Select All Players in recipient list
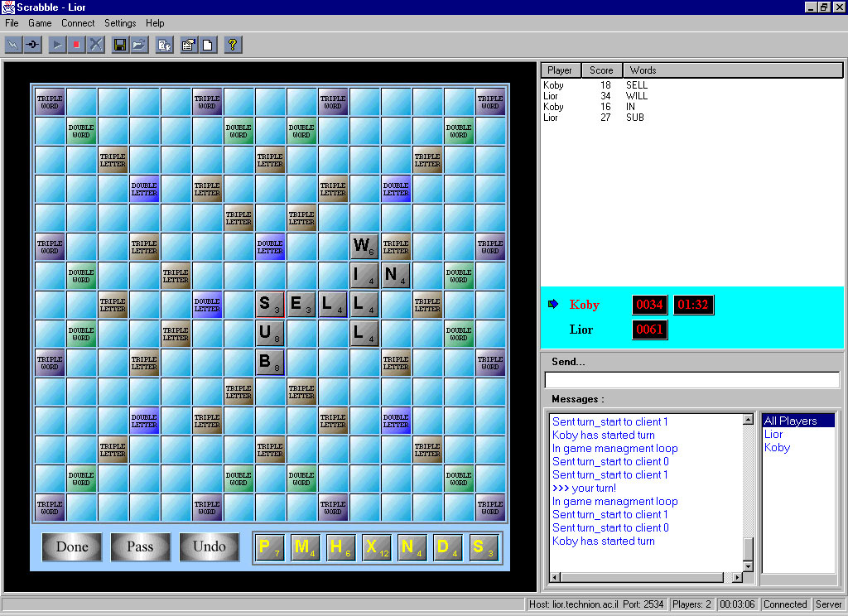848x616 pixels. click(798, 421)
